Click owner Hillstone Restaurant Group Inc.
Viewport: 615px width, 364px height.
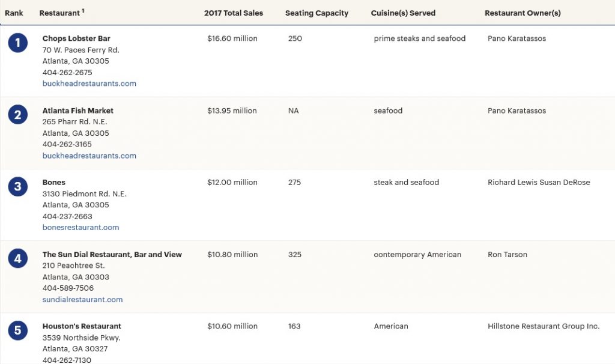pyautogui.click(x=544, y=326)
